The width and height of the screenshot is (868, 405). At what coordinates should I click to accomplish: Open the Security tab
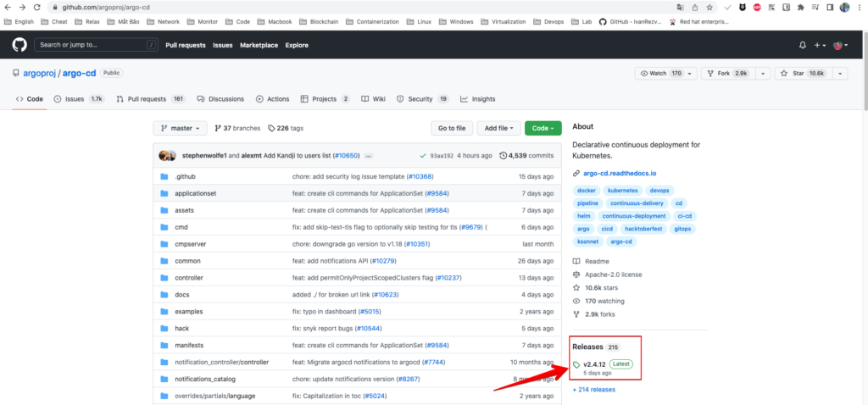423,99
